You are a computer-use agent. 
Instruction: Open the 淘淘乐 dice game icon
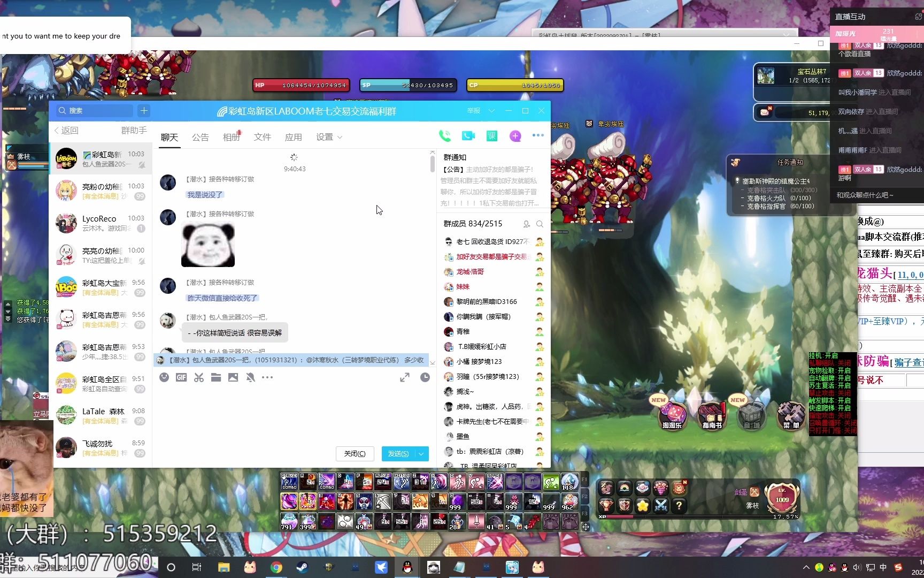coord(671,415)
